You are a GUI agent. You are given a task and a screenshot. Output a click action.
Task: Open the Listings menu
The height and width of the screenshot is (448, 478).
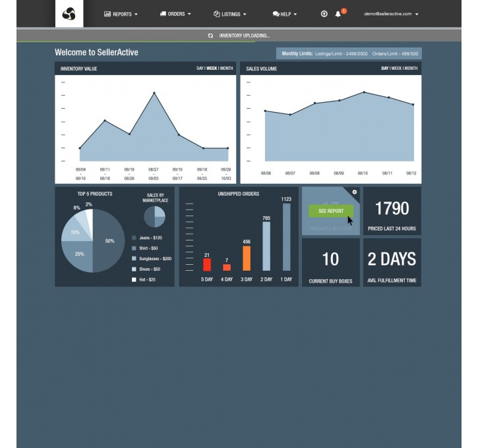230,14
